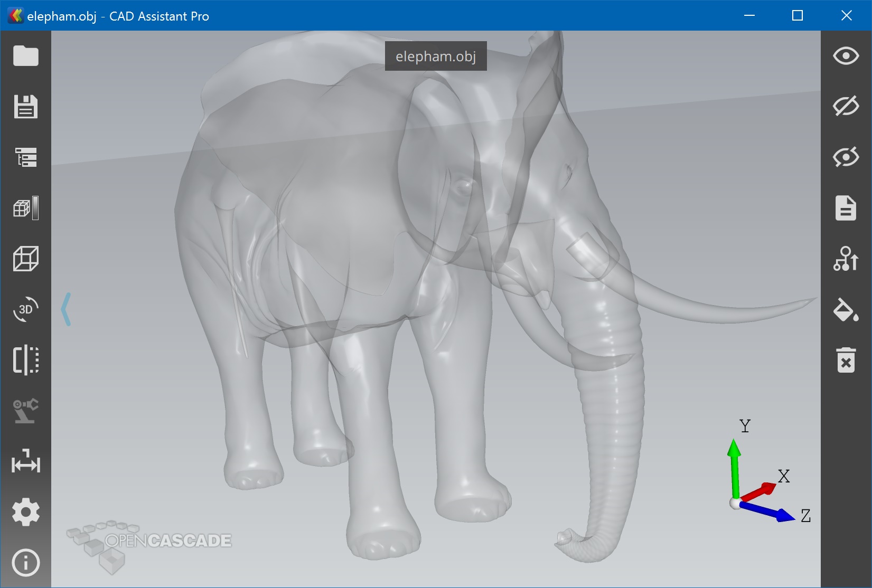Open the document properties icon
Image resolution: width=872 pixels, height=588 pixels.
click(846, 208)
